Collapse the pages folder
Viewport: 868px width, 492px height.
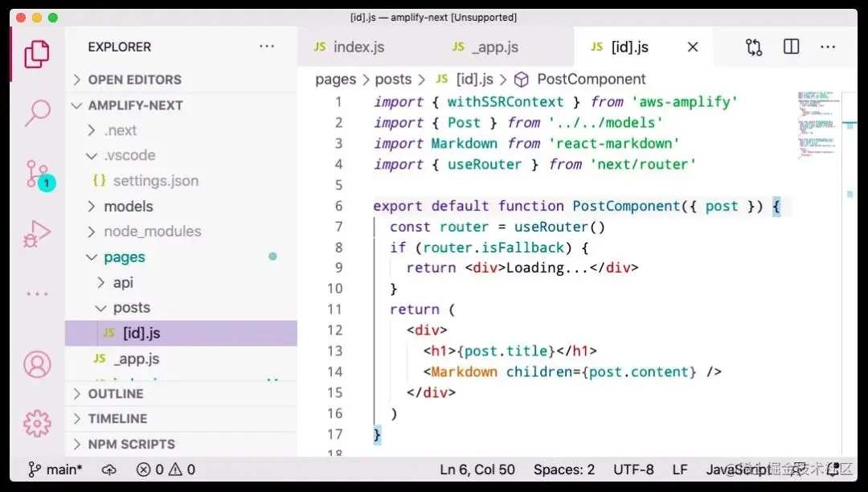(181, 256)
